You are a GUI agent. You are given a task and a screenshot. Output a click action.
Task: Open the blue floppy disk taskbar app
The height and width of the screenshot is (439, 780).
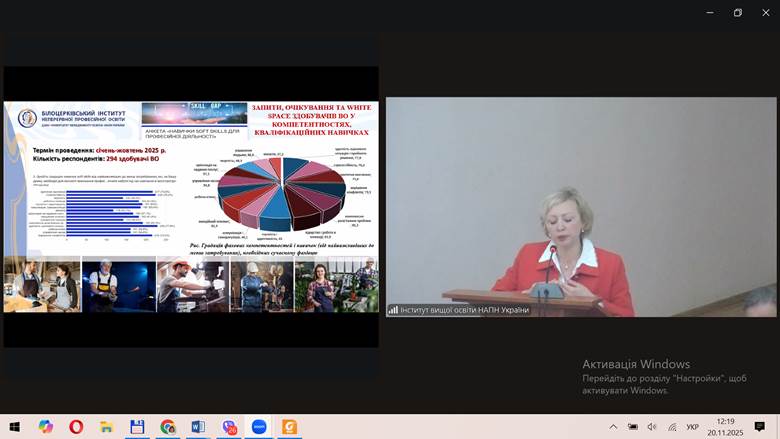point(137,426)
